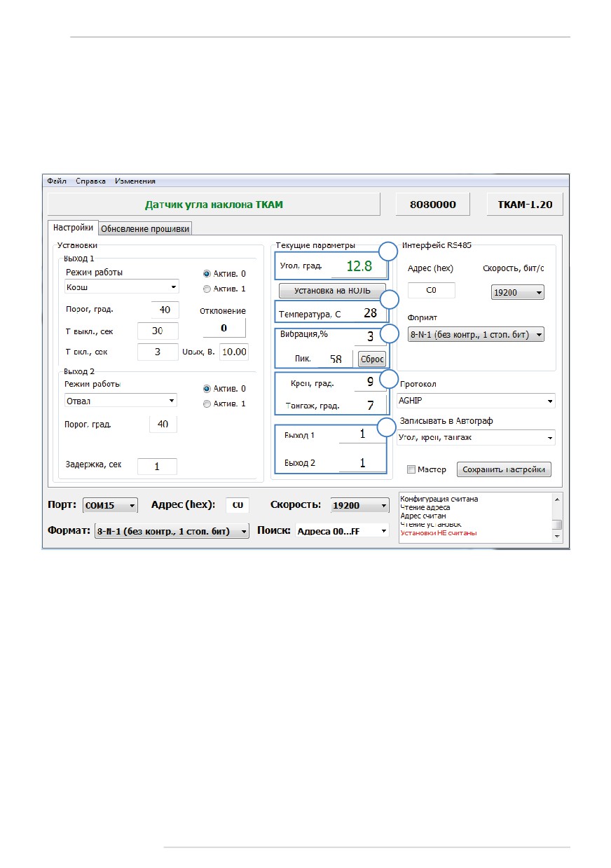Viewport: 611px width, 868px height.
Task: Click the Датчик угла наклона ТКАМ header
Action: click(214, 205)
